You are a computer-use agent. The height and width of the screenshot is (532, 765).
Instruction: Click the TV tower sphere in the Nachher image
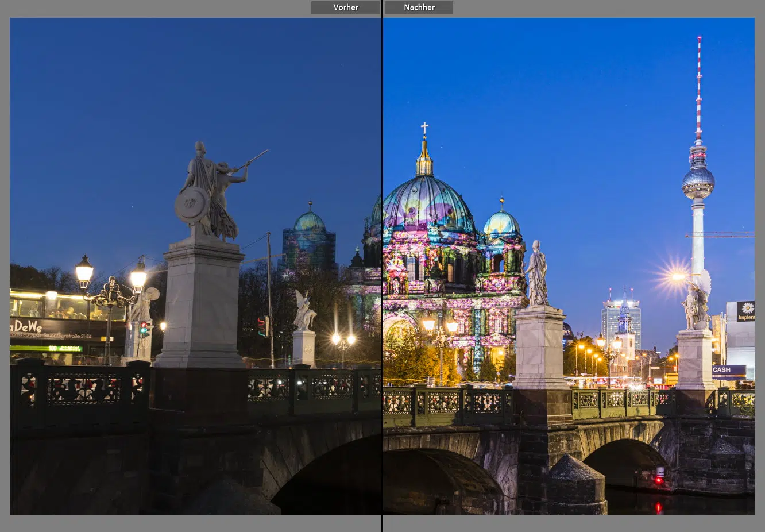(698, 182)
